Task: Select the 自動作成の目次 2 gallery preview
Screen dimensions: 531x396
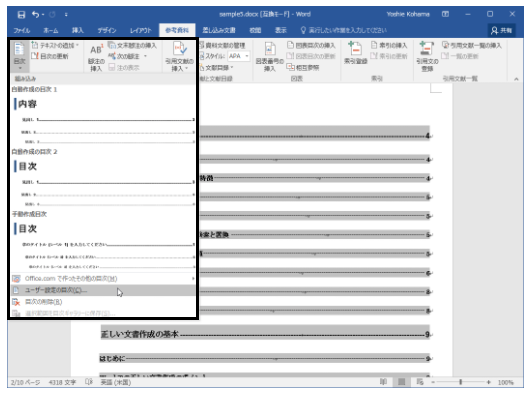Action: pyautogui.click(x=103, y=178)
